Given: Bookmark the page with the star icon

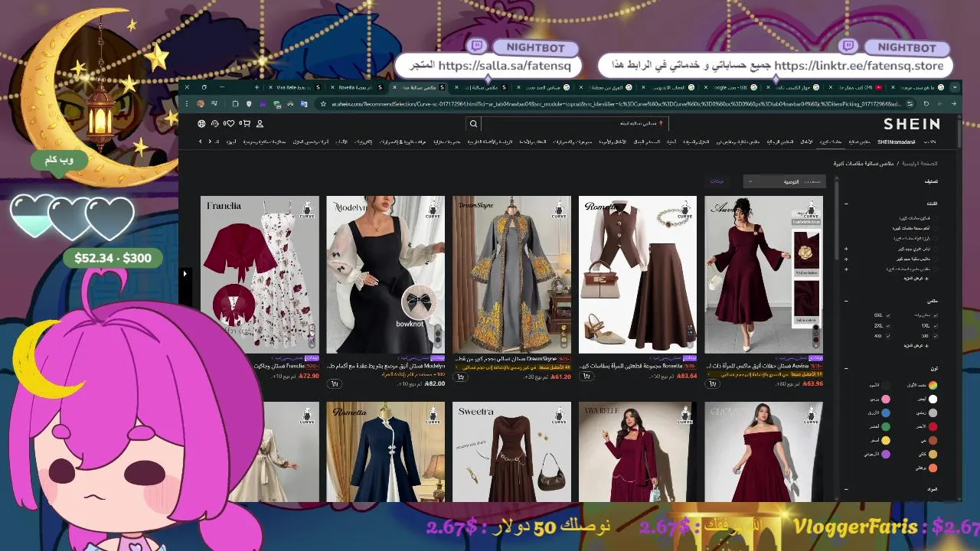Looking at the screenshot, I should (323, 103).
